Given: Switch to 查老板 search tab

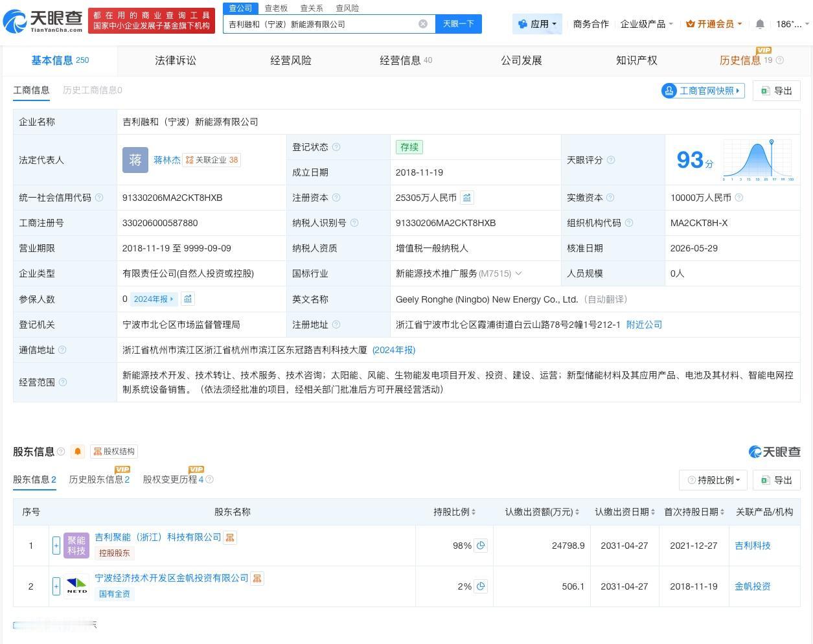Looking at the screenshot, I should pyautogui.click(x=276, y=8).
